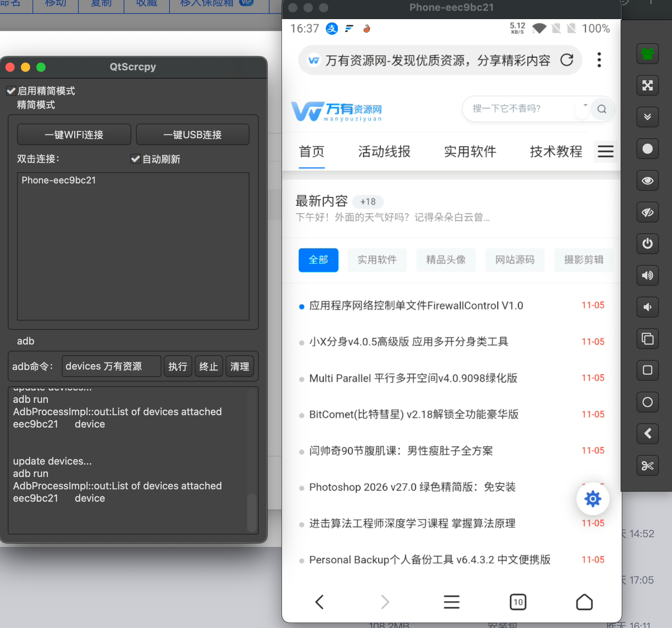
Task: Open the hamburger menu beside 技术教程
Action: click(x=605, y=151)
